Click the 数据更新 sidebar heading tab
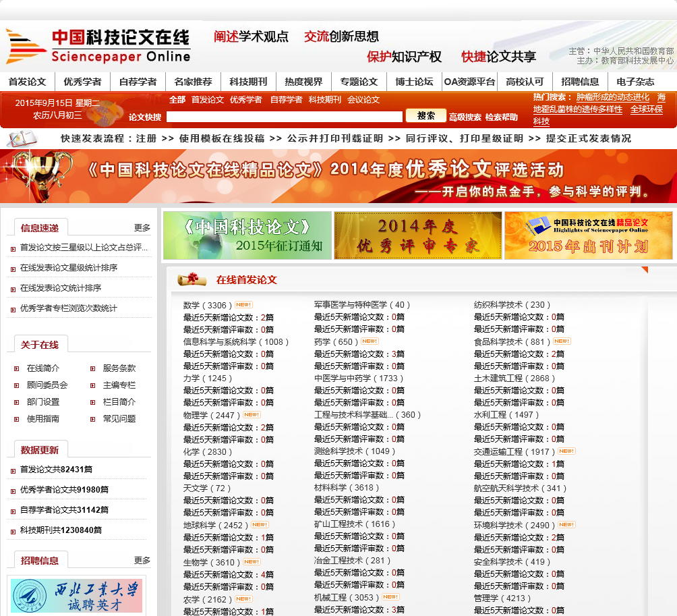This screenshot has width=677, height=616. (x=40, y=449)
